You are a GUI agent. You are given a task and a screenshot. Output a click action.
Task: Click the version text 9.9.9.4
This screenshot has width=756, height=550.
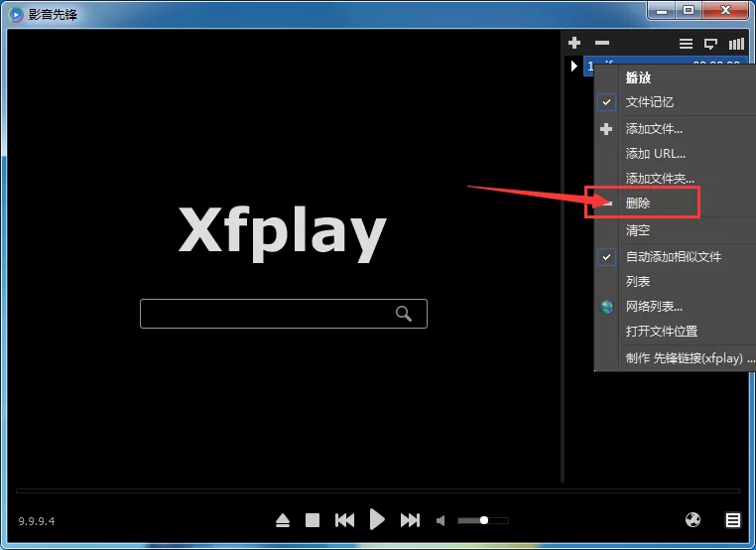tap(37, 521)
